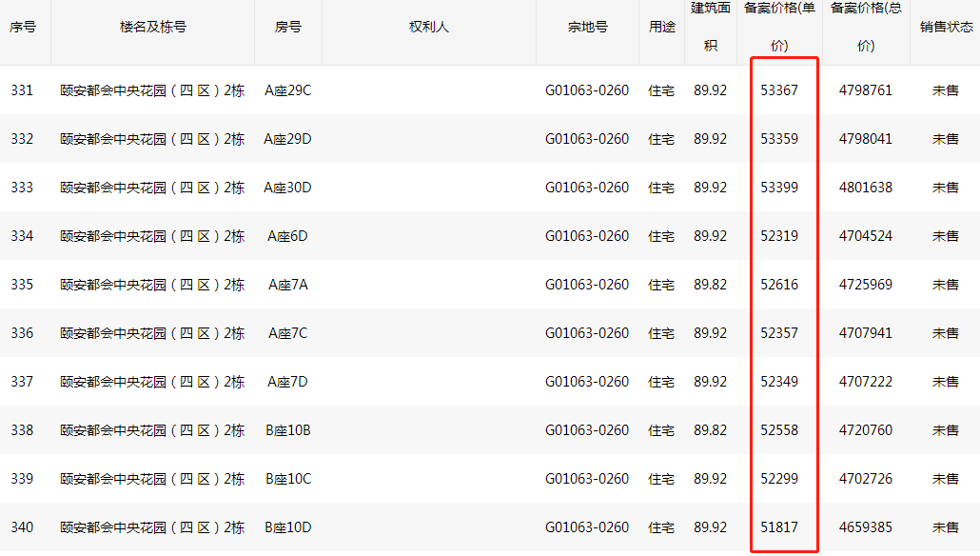Click parcel number G01063-0260 in row 340
Screen dimensions: 980x556
click(x=587, y=527)
